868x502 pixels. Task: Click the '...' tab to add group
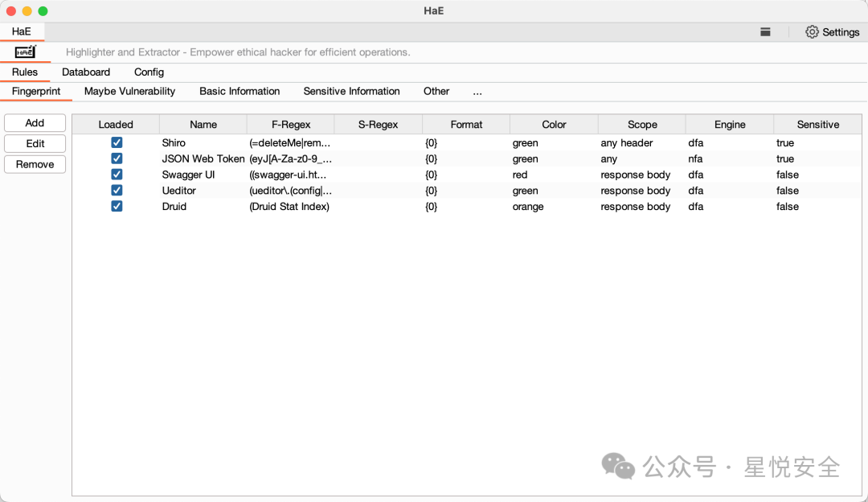click(x=477, y=92)
